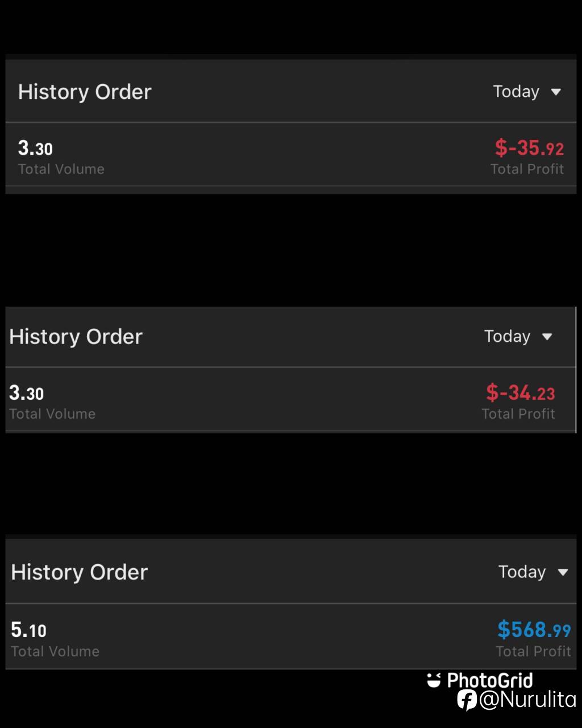Screen dimensions: 582x728
Task: Open the Today label above the $568.99 profit
Action: tap(521, 572)
